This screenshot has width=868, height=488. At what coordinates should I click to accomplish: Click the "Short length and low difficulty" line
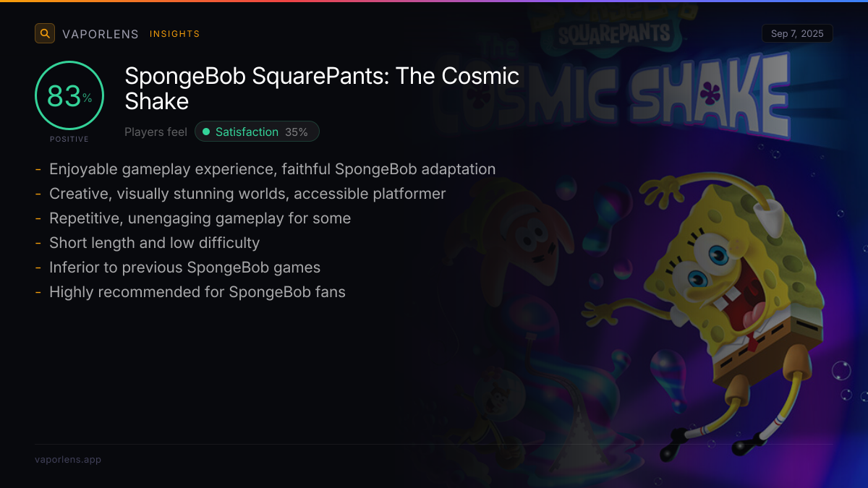(x=154, y=243)
